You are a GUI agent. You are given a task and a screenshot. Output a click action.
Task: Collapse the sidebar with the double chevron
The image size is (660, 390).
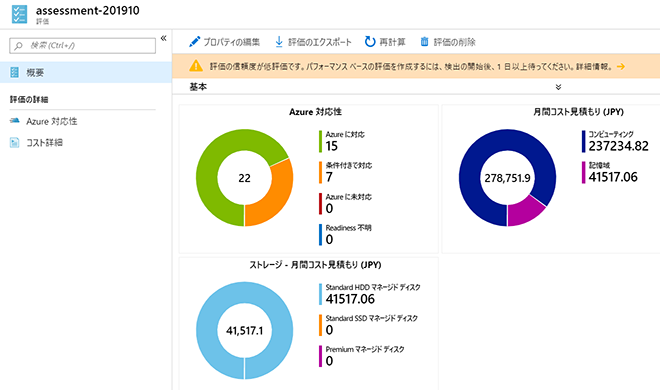(163, 38)
